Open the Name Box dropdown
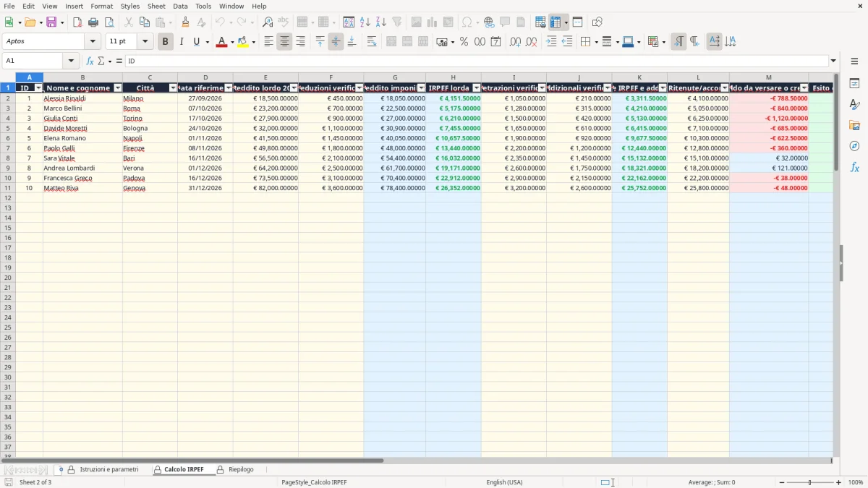This screenshot has height=488, width=868. click(x=71, y=61)
